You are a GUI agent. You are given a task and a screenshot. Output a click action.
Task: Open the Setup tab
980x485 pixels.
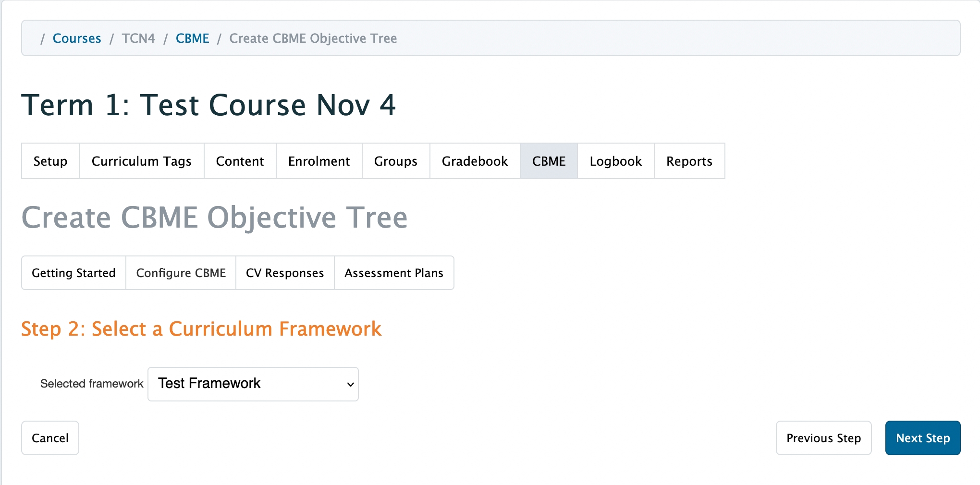(x=50, y=161)
